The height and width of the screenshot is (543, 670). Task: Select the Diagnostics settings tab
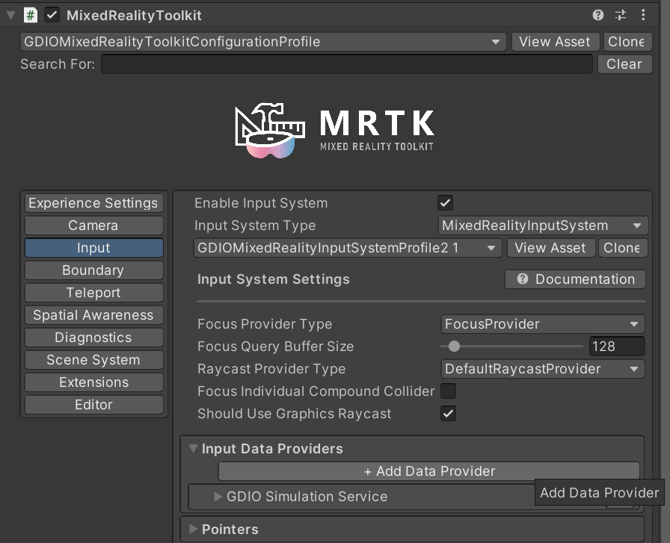coord(93,338)
